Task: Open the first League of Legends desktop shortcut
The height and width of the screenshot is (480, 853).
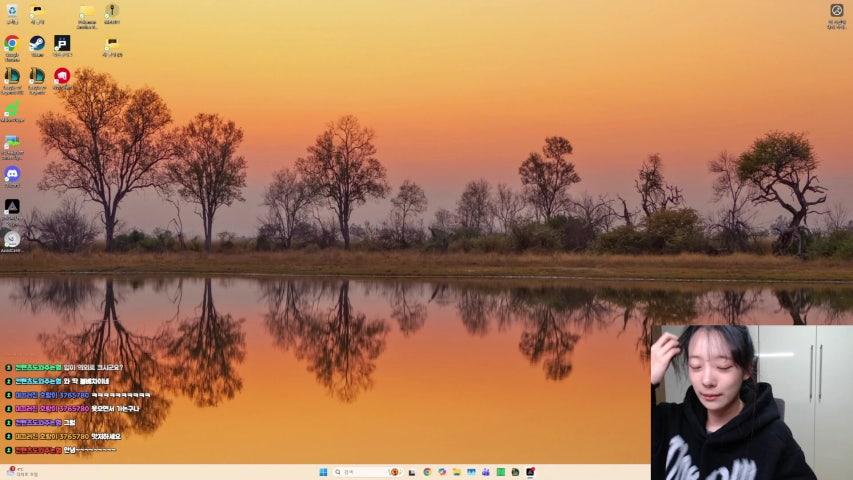Action: [12, 76]
